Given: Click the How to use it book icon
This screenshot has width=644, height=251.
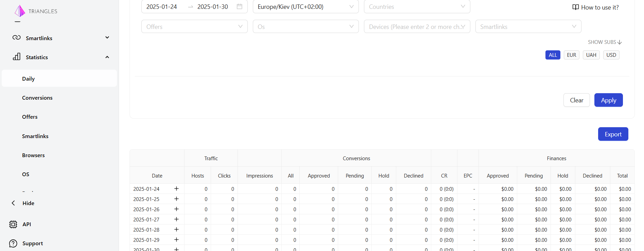Looking at the screenshot, I should [575, 7].
